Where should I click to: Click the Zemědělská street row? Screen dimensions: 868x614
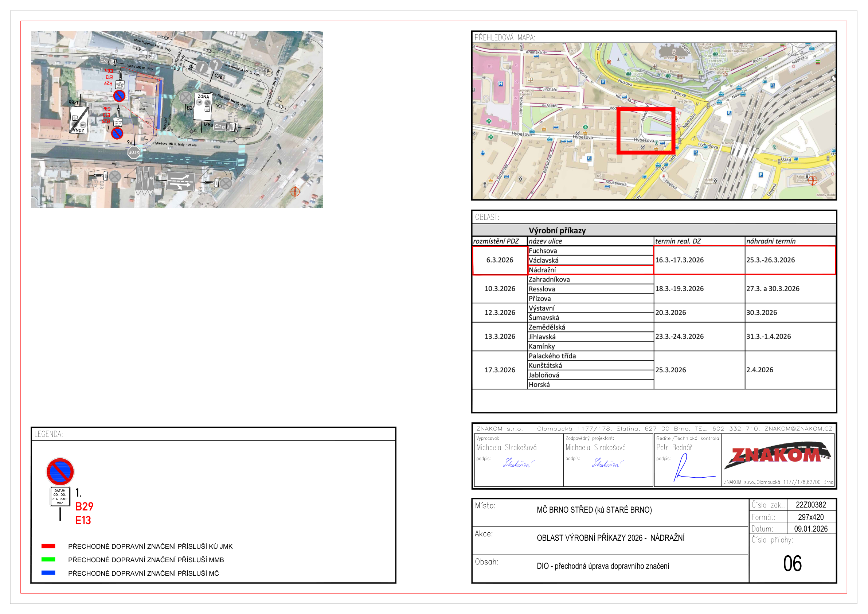(591, 327)
